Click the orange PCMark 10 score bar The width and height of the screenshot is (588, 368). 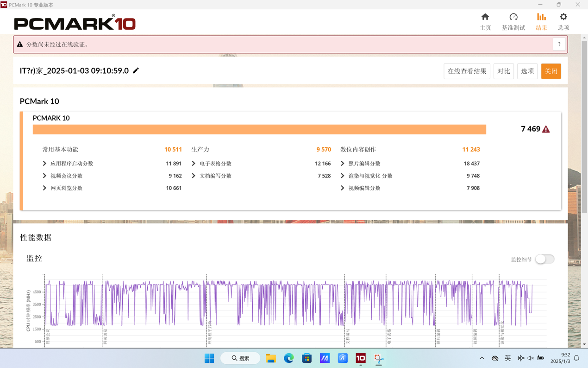click(x=259, y=129)
